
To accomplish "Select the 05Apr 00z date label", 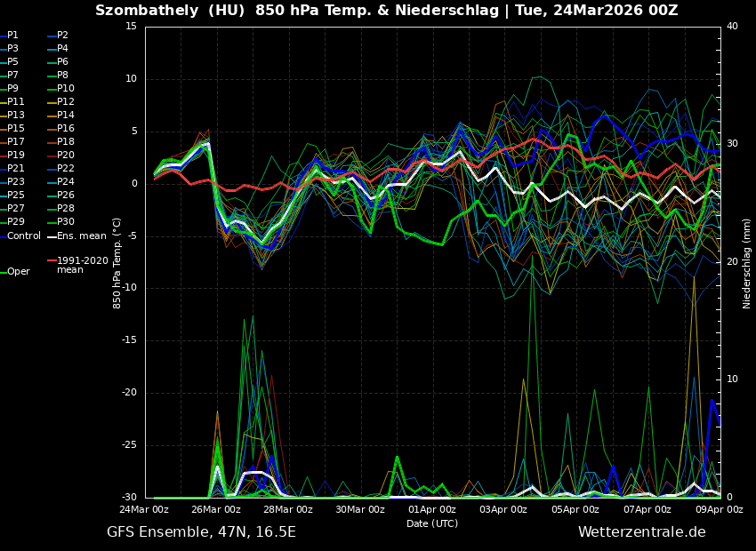I will point(575,509).
